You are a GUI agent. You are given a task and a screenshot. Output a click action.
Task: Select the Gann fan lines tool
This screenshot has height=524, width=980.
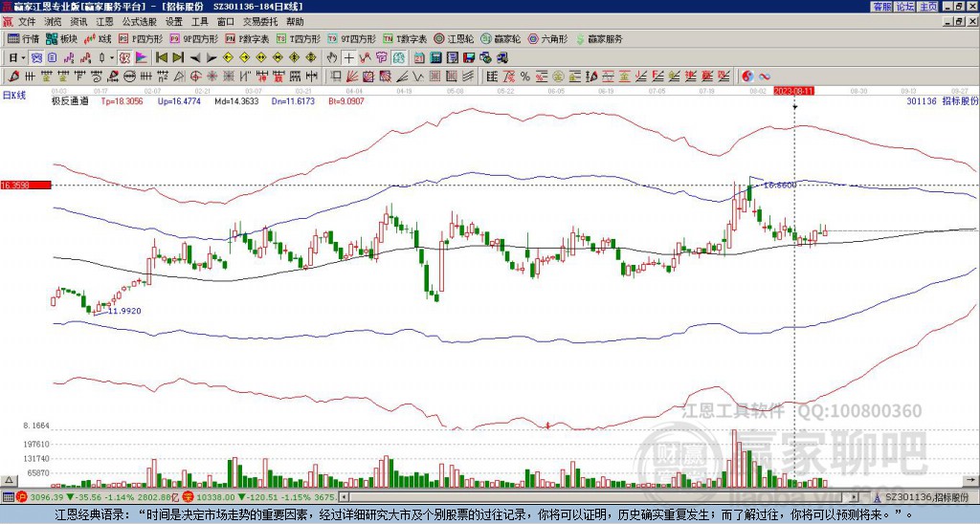pyautogui.click(x=351, y=76)
